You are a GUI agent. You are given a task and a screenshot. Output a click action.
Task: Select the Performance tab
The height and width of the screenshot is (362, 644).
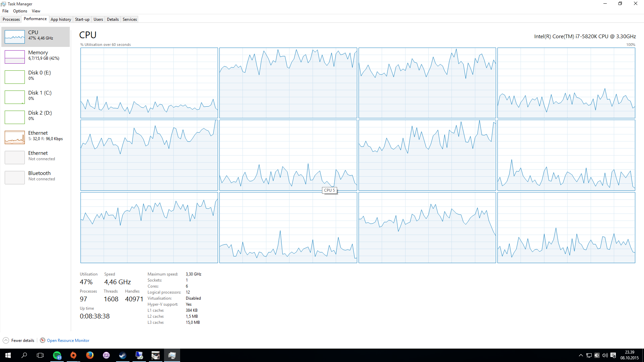click(35, 19)
